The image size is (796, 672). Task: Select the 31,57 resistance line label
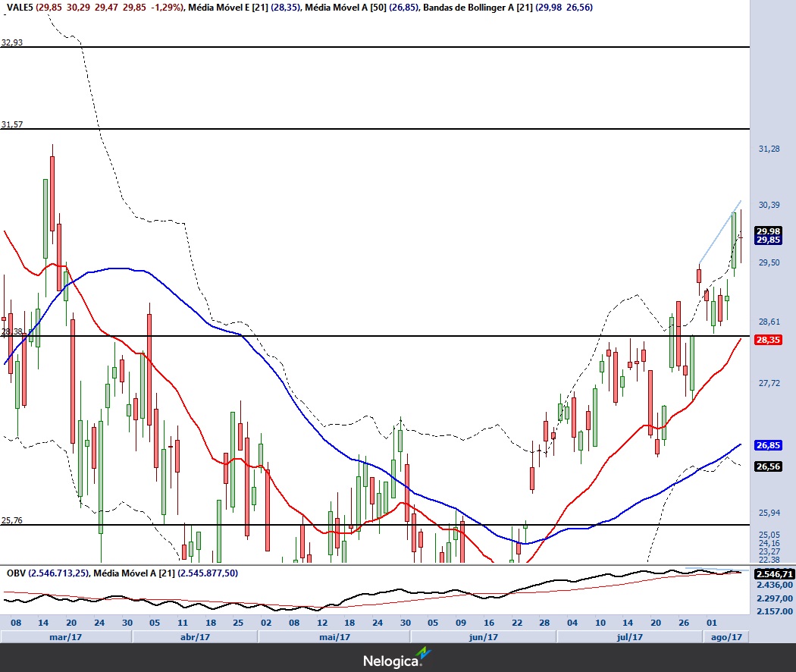coord(12,124)
